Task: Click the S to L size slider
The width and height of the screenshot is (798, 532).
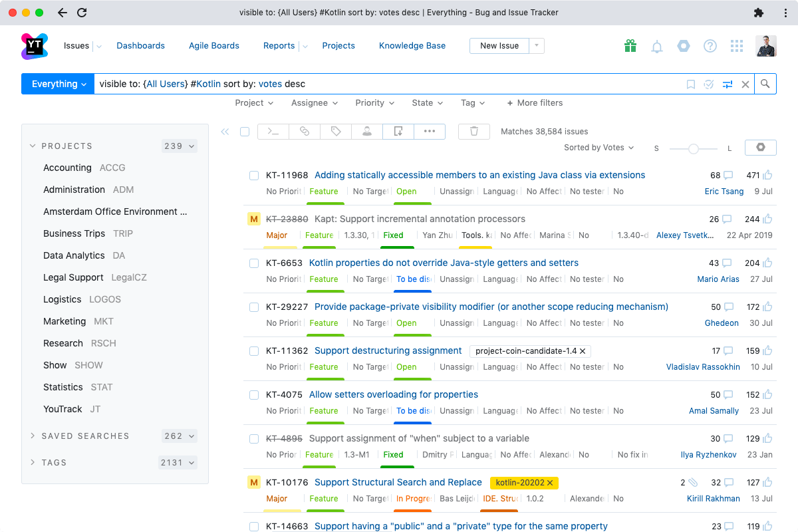Action: (x=694, y=148)
